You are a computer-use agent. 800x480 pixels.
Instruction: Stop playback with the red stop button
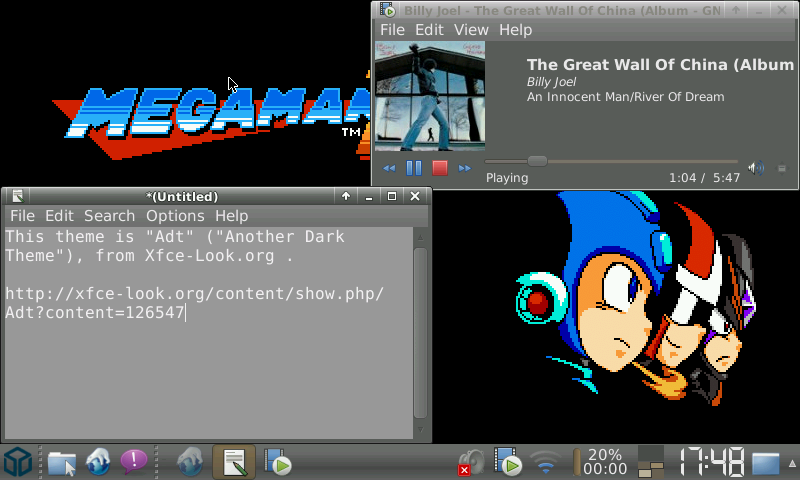[439, 168]
